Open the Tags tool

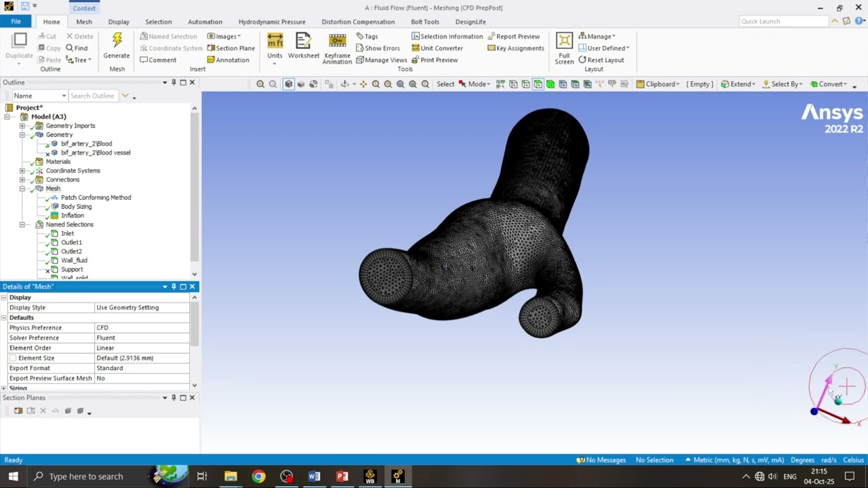point(367,36)
